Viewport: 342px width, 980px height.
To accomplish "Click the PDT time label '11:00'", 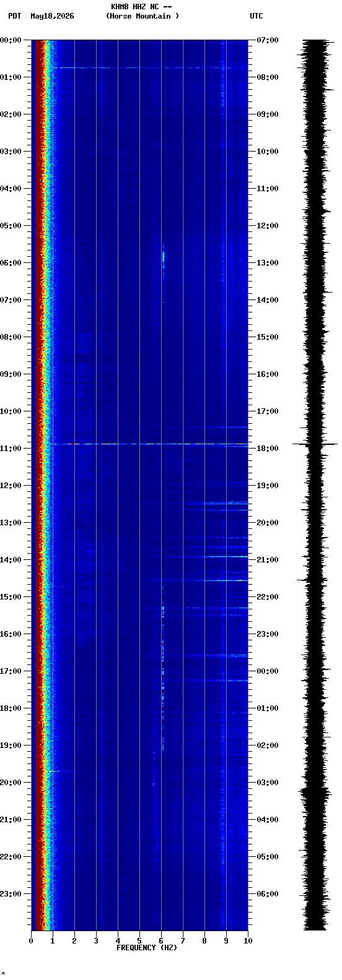I will click(x=11, y=449).
